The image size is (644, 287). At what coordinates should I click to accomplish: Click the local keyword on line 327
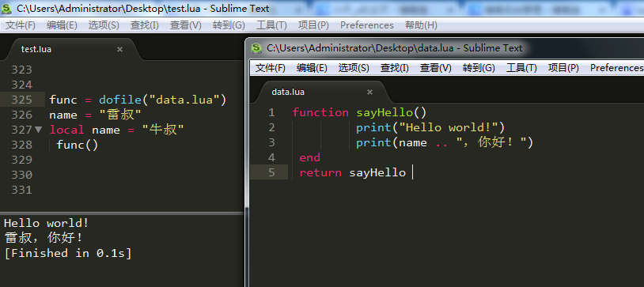click(x=66, y=130)
